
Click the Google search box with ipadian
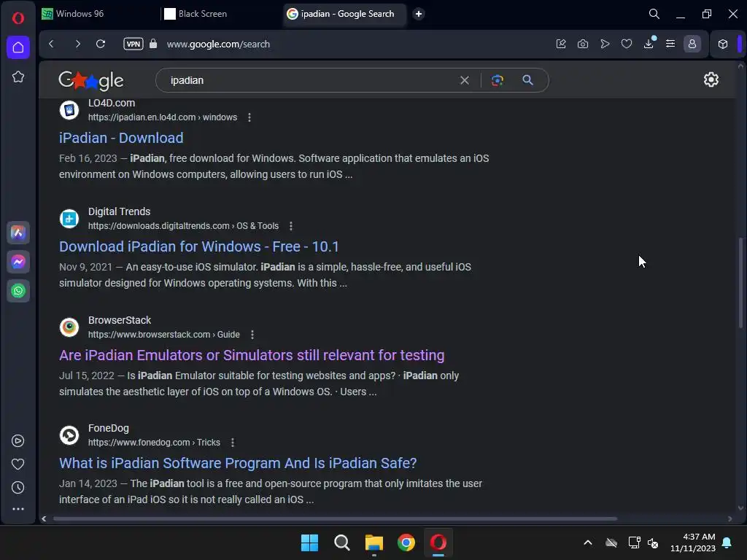tap(309, 80)
